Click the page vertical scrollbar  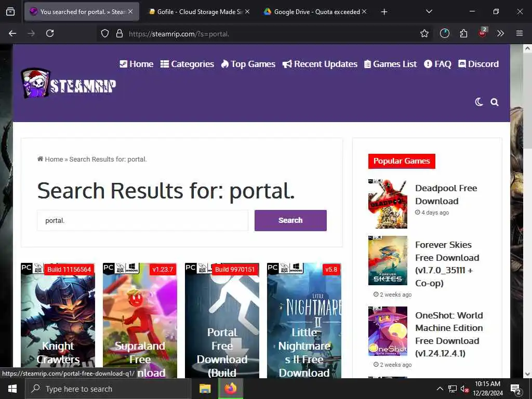(x=527, y=102)
